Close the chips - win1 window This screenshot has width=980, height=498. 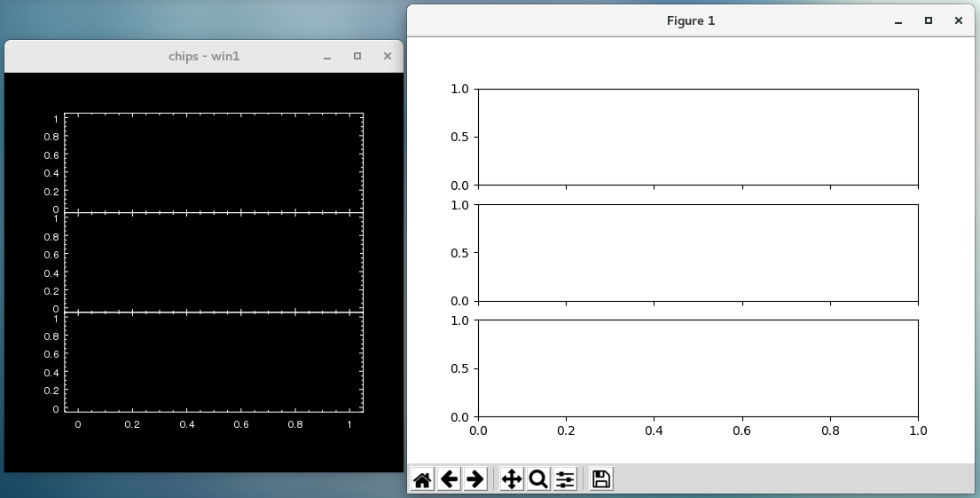tap(387, 56)
